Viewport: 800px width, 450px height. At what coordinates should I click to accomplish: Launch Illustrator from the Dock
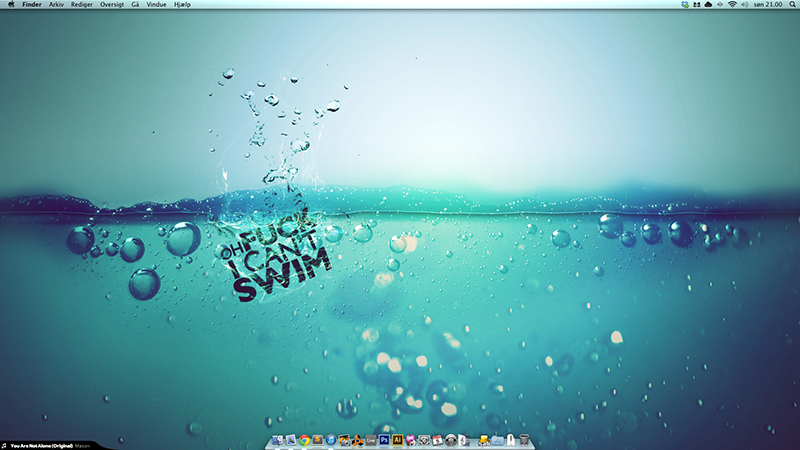tap(397, 440)
